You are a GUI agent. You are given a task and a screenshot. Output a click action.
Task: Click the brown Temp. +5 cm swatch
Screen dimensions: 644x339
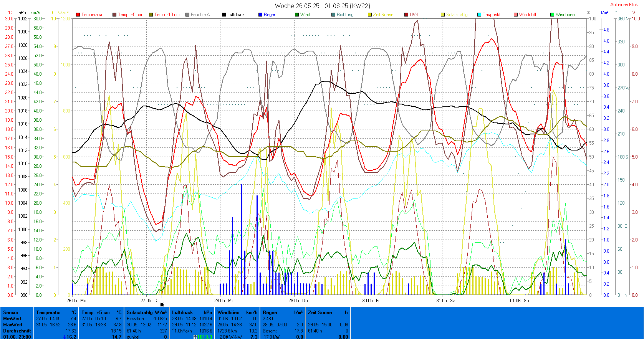[x=114, y=15]
